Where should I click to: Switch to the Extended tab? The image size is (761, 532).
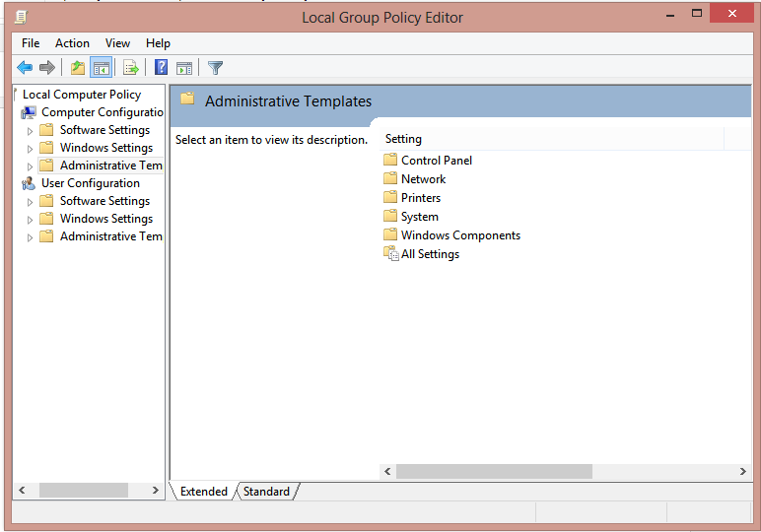pos(204,492)
